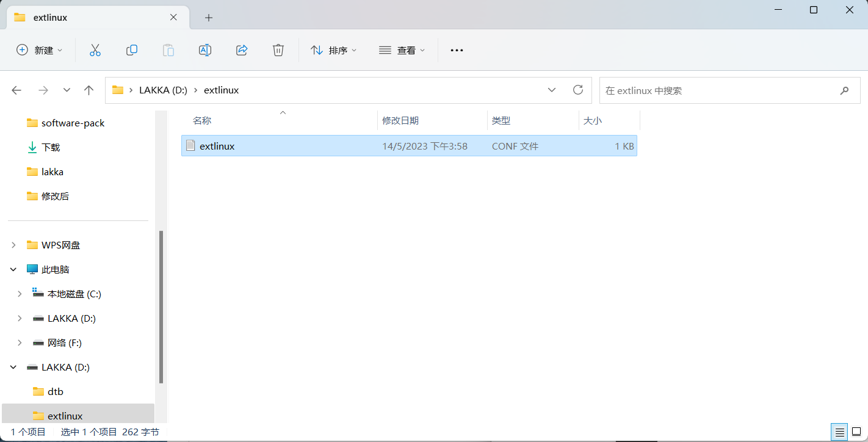Screen dimensions: 868x442
Task: Switch to large icons view in status bar
Action: click(856, 432)
